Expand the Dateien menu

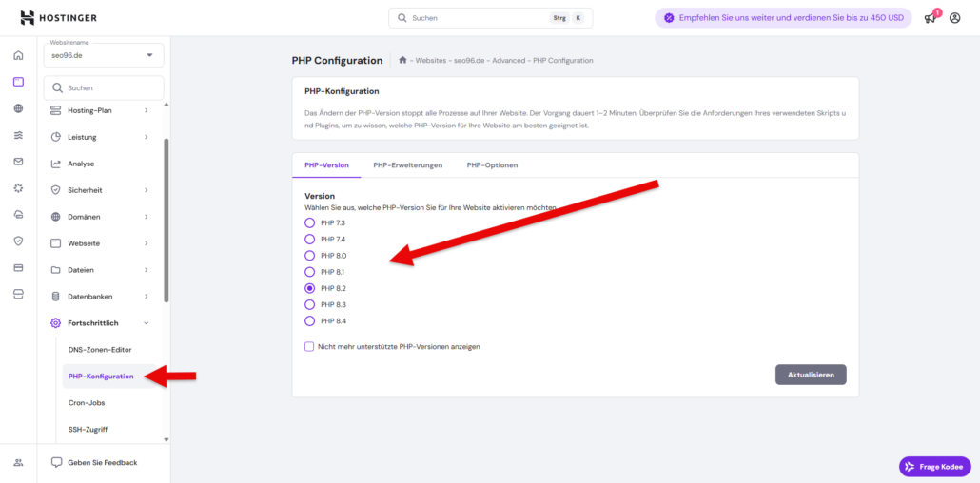[x=100, y=270]
